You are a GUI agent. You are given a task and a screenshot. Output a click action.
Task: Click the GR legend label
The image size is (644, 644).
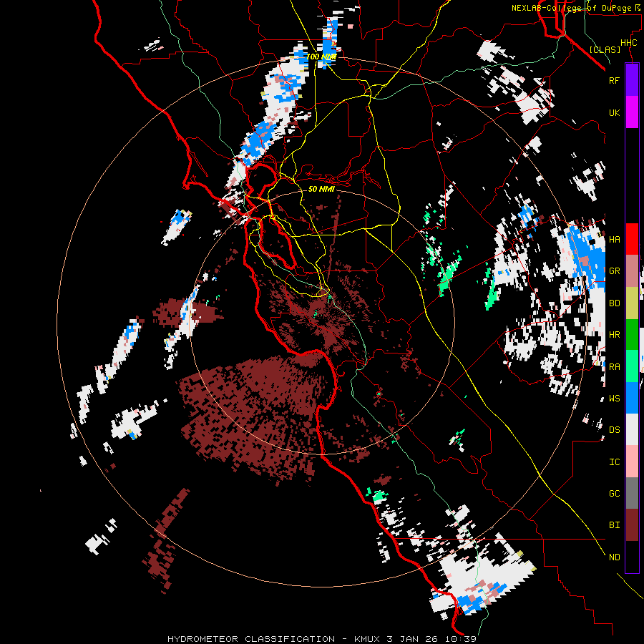614,271
